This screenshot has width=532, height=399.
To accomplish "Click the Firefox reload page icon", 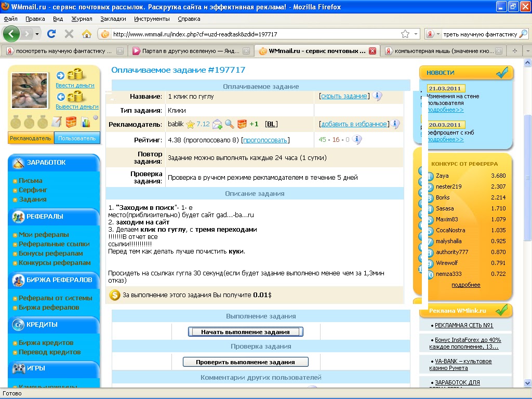I will tap(51, 34).
